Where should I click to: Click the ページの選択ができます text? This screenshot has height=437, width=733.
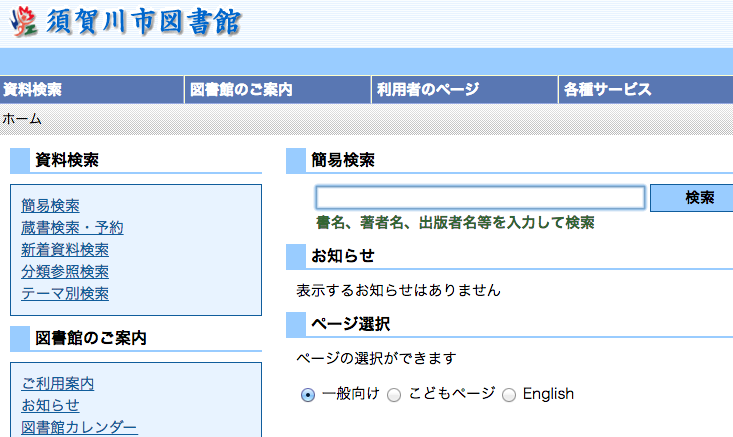[x=376, y=358]
